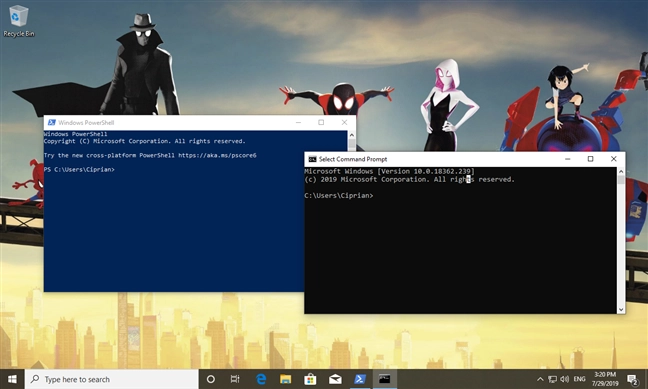
Task: Click the Type here to search box
Action: point(112,379)
